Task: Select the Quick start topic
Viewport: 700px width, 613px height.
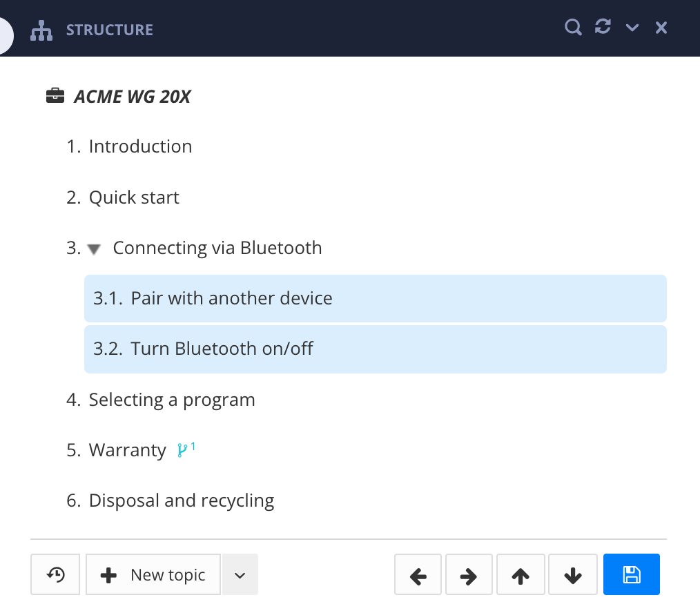Action: (134, 198)
